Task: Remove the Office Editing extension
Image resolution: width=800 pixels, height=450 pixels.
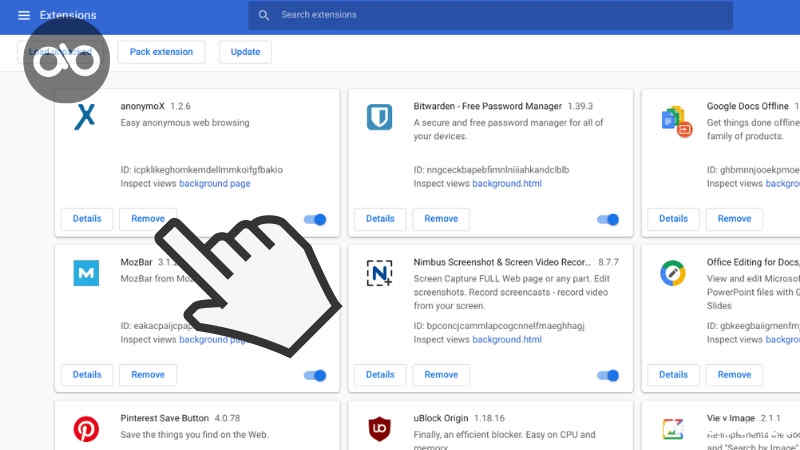Action: click(x=735, y=375)
